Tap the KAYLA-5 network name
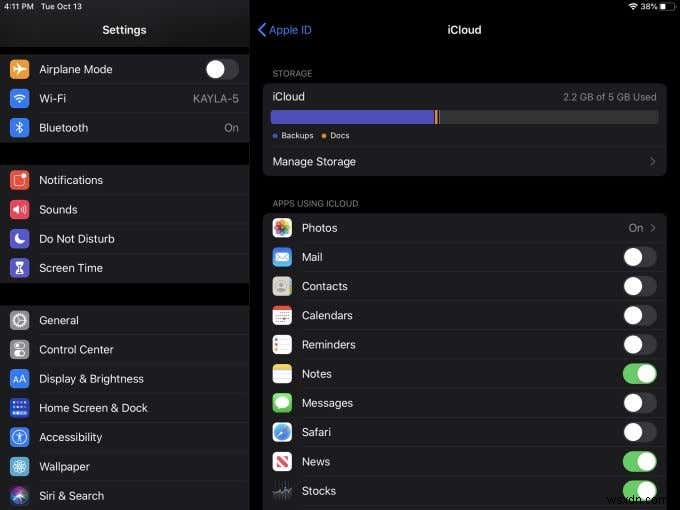This screenshot has width=680, height=510. (x=216, y=99)
